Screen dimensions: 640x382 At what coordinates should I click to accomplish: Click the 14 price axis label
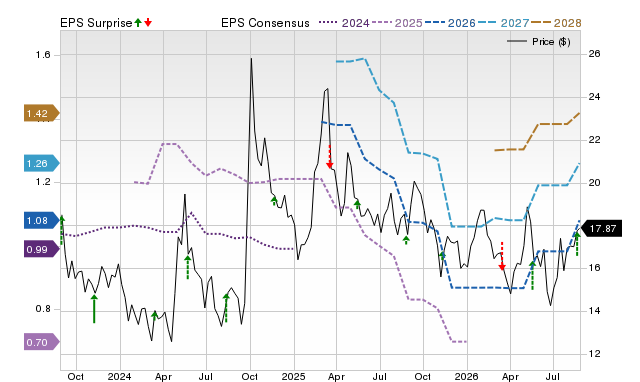[x=594, y=311]
